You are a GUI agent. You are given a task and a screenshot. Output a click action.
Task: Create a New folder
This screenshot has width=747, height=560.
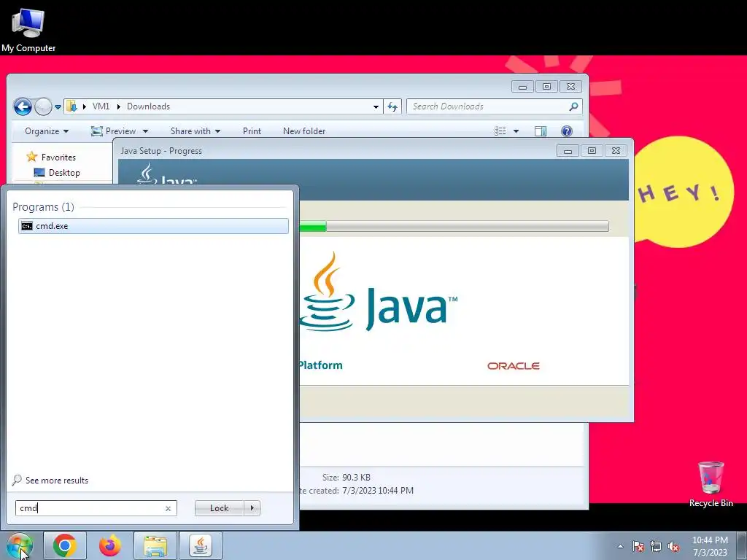[x=304, y=131]
